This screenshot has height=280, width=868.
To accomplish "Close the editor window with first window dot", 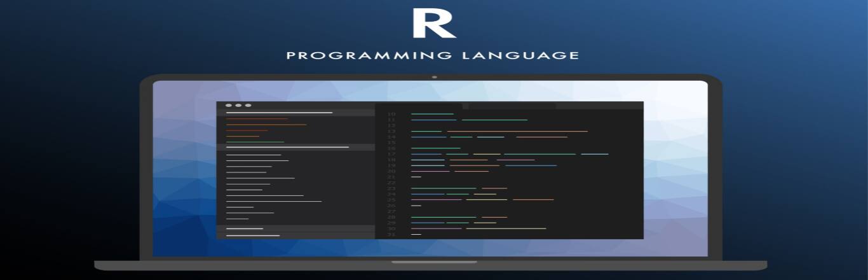I will tap(229, 105).
